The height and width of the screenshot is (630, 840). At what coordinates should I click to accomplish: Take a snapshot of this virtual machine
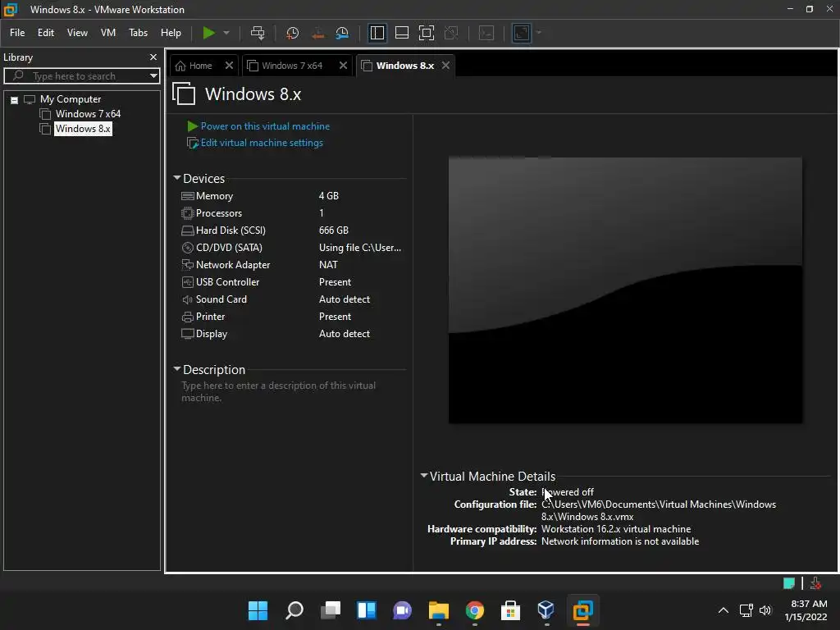(293, 33)
